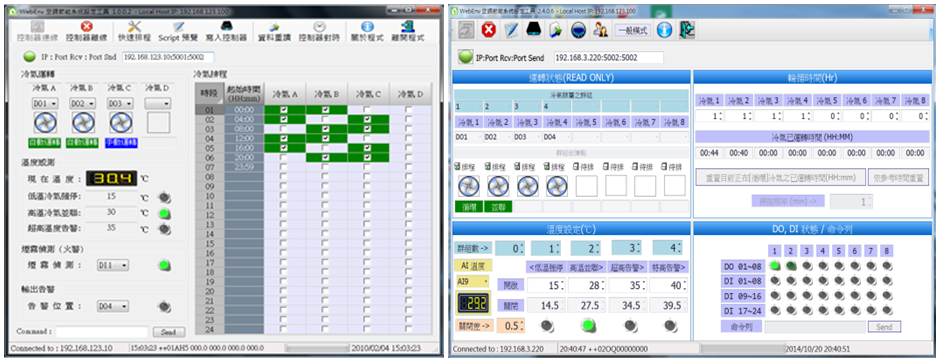Click Command input field in left window
The width and height of the screenshot is (940, 360).
[x=102, y=332]
